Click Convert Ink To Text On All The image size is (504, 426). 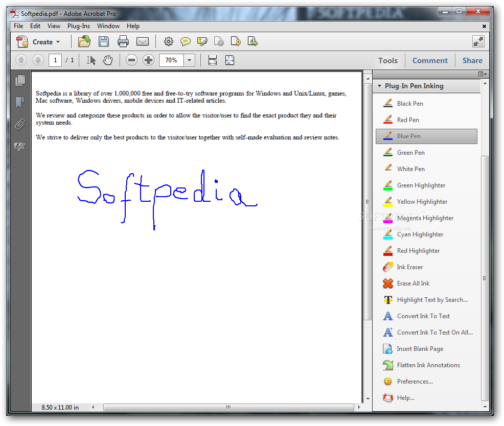426,333
